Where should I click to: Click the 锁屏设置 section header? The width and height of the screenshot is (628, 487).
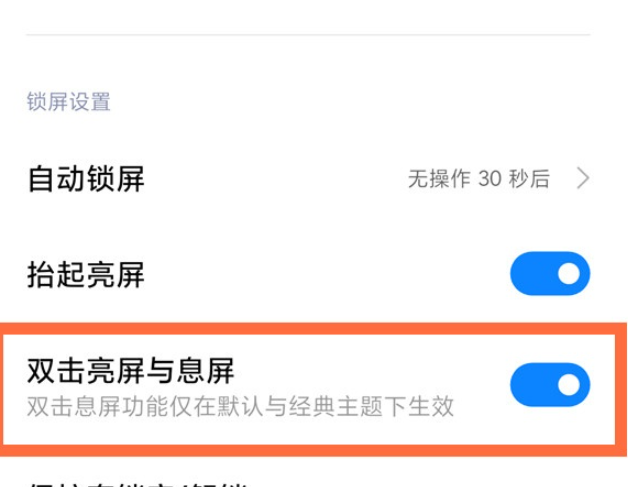pos(68,101)
